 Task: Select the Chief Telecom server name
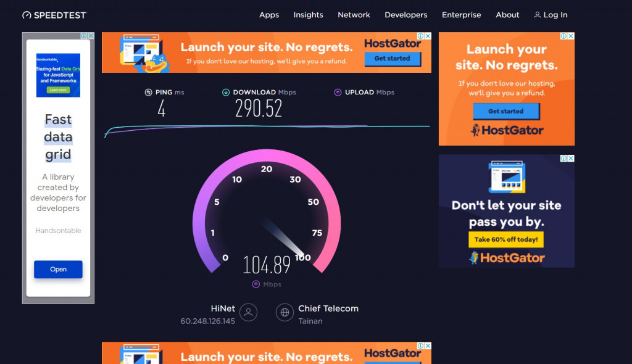pyautogui.click(x=328, y=308)
